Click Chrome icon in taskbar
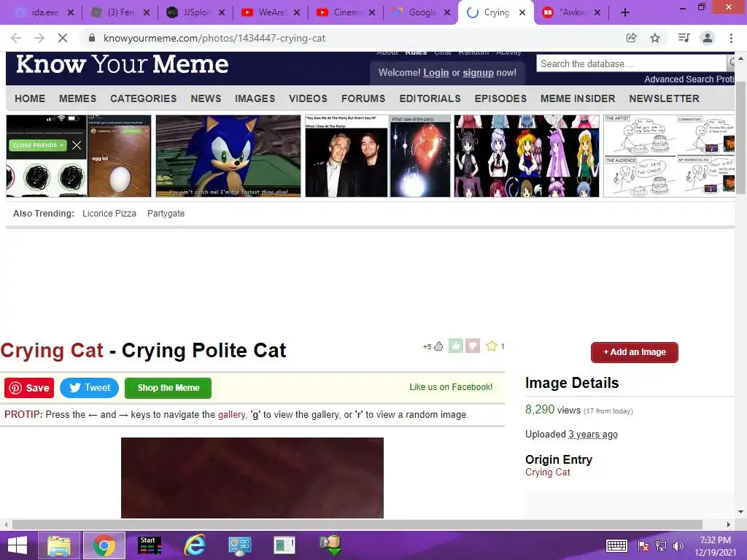This screenshot has height=560, width=747. point(104,545)
